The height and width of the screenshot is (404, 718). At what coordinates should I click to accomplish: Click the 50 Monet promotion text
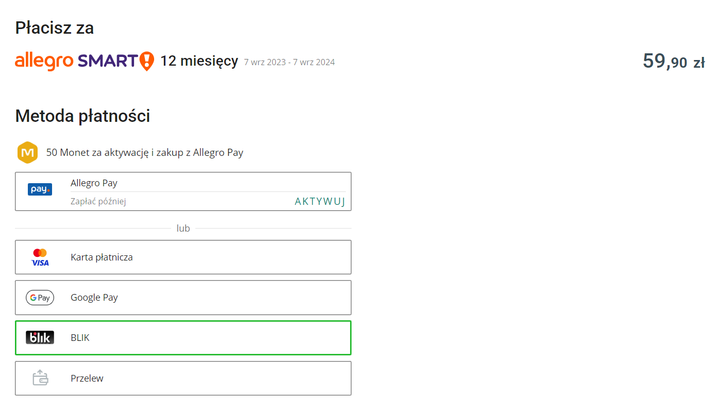(145, 153)
